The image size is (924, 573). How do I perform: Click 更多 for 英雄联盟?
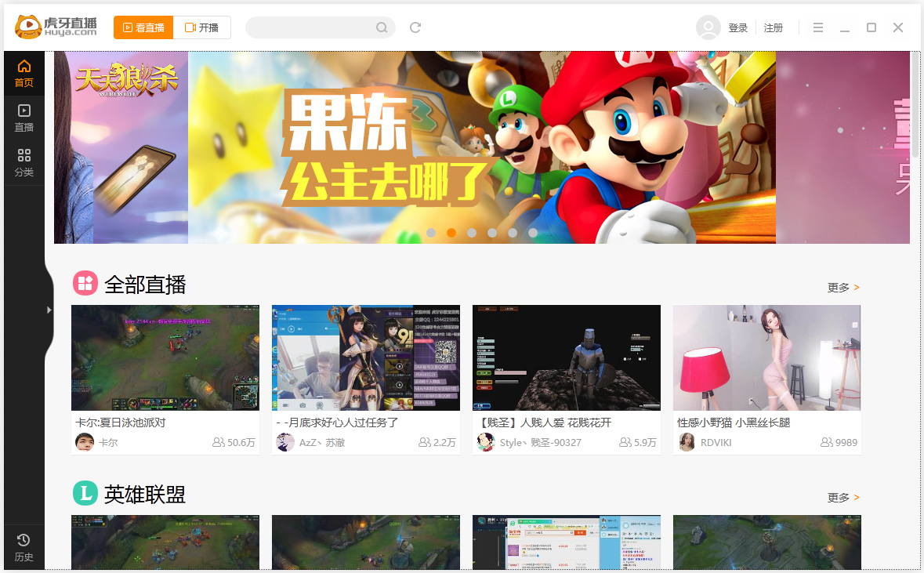[843, 498]
